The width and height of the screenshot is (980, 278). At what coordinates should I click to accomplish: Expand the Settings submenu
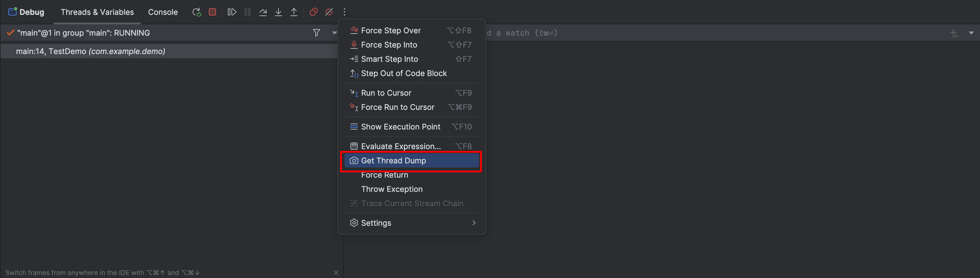pyautogui.click(x=411, y=223)
